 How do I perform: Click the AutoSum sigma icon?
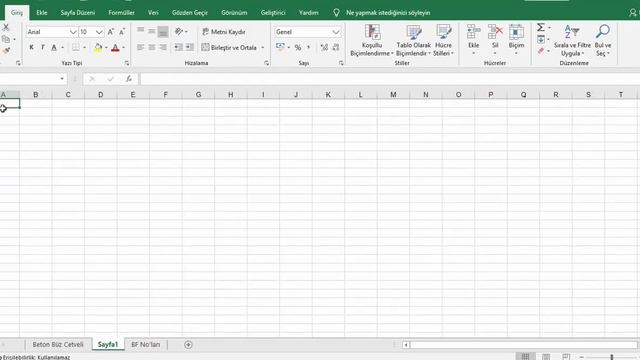point(541,27)
